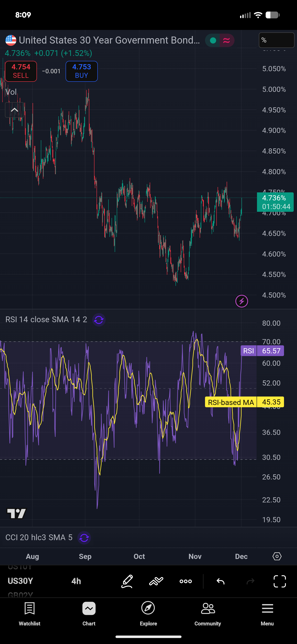
Task: Open the three-circles more options icon
Action: (x=186, y=581)
